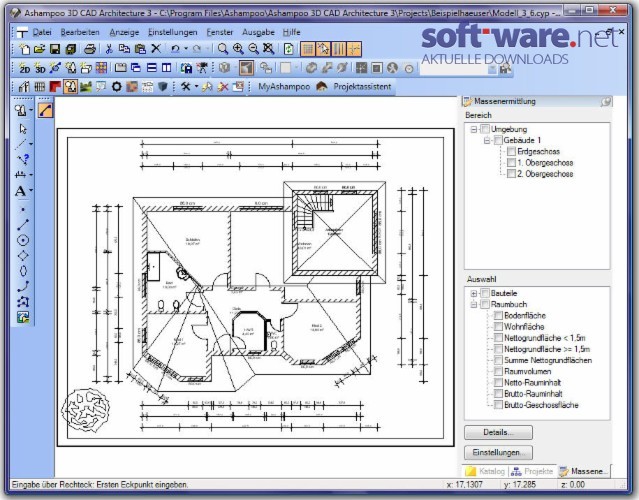Select the landscape terrain icon
The image size is (639, 500).
tap(86, 86)
